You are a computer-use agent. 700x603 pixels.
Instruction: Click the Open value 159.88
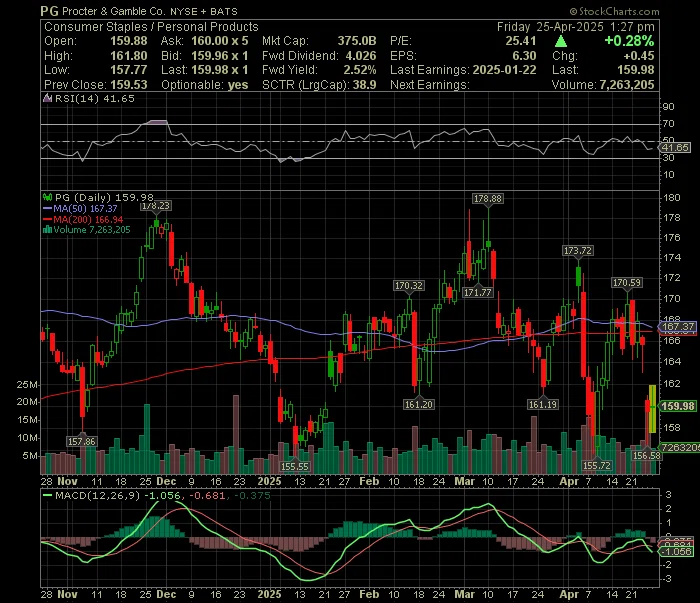pos(129,41)
